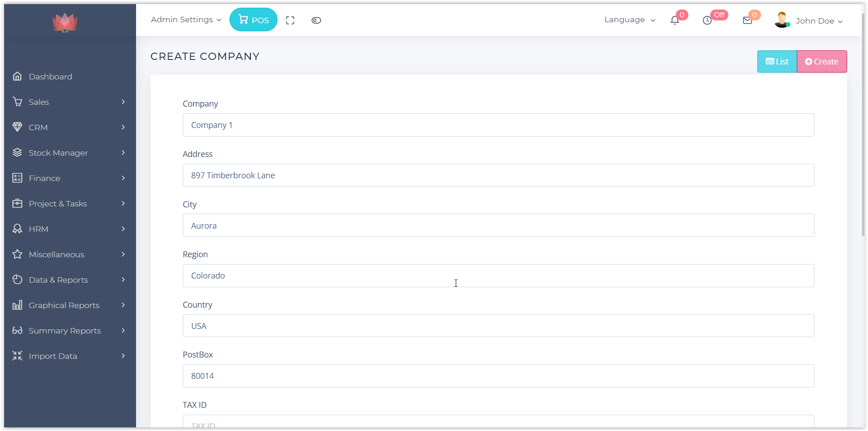
Task: Click the List button
Action: pos(777,61)
